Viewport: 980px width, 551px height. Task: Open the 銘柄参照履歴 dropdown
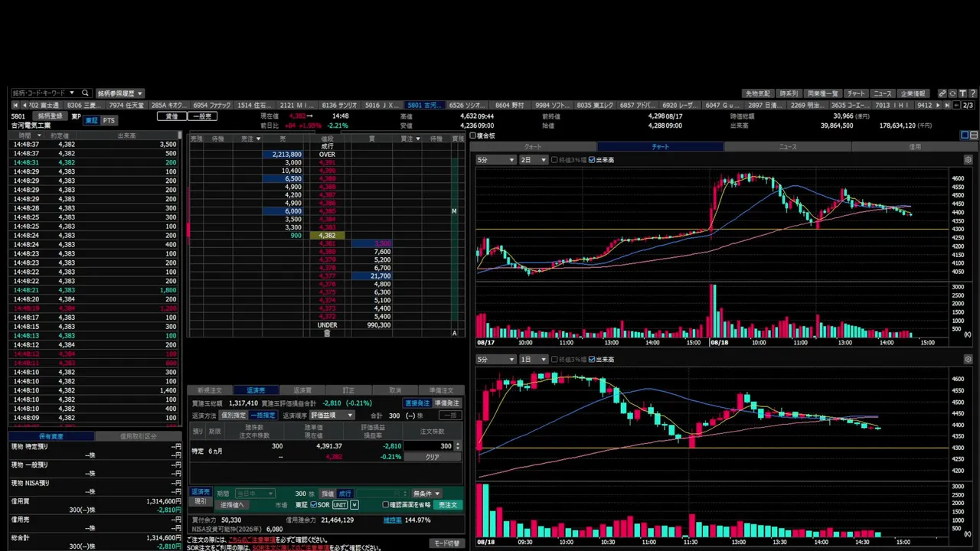(x=120, y=93)
